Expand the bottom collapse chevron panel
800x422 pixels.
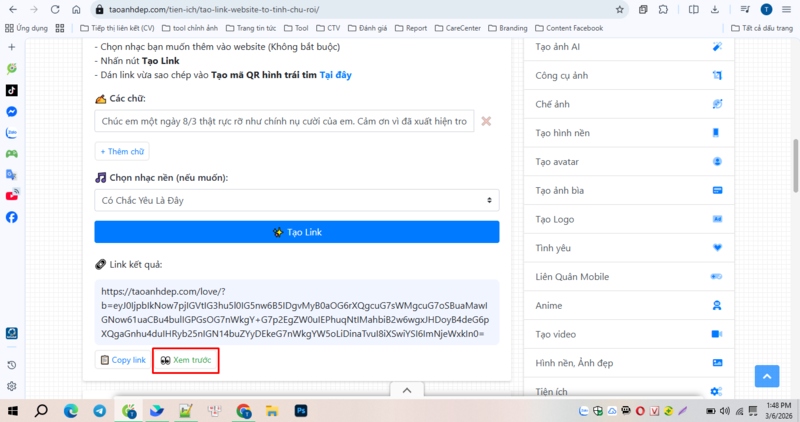point(406,390)
